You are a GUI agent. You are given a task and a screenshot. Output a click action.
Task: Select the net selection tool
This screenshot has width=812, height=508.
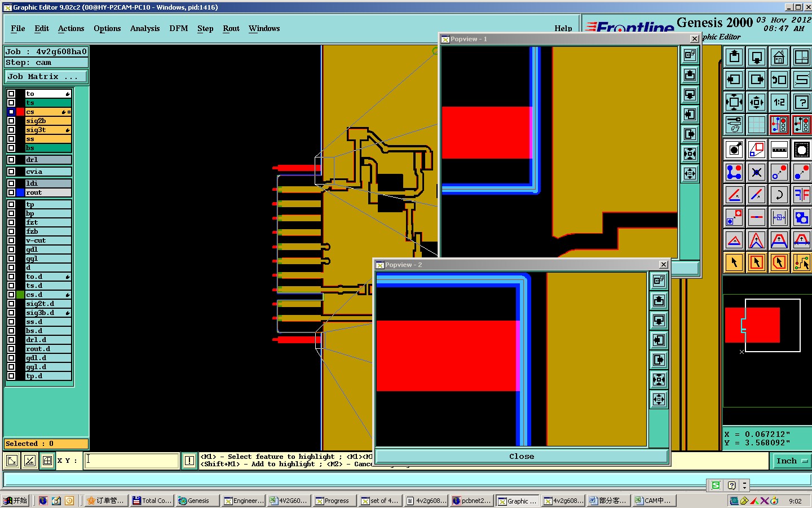pyautogui.click(x=802, y=262)
